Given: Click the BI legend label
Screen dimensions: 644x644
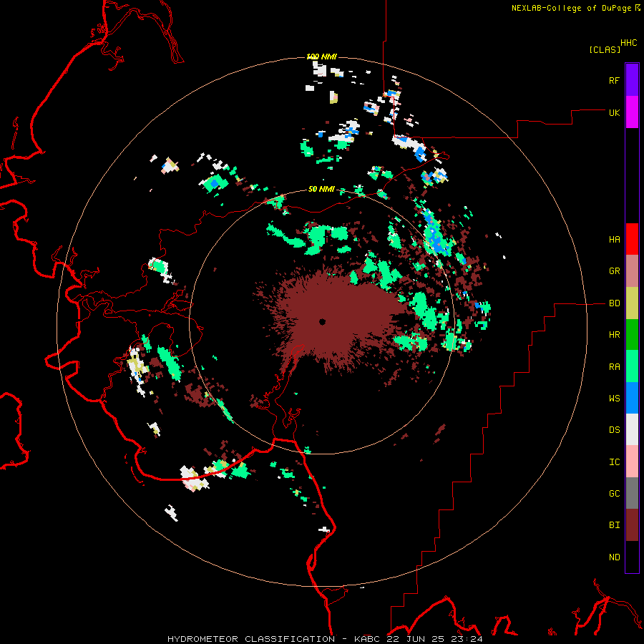Looking at the screenshot, I should [x=614, y=525].
